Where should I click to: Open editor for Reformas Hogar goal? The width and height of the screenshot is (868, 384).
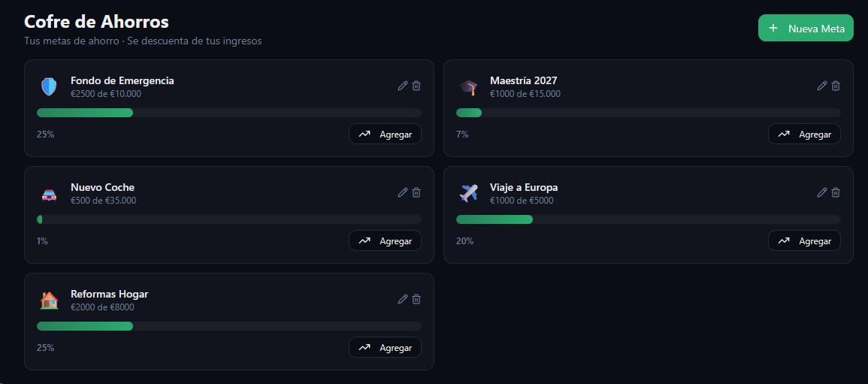(403, 299)
